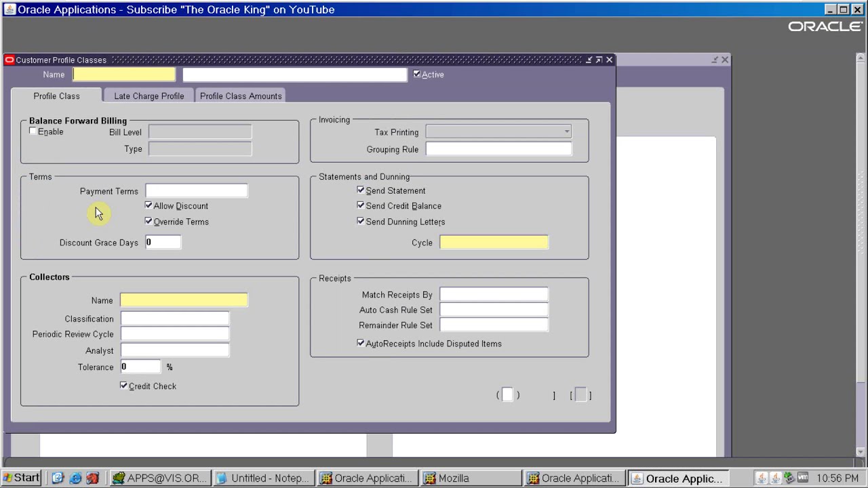Toggle Send Dunning Letters checkbox

click(361, 221)
